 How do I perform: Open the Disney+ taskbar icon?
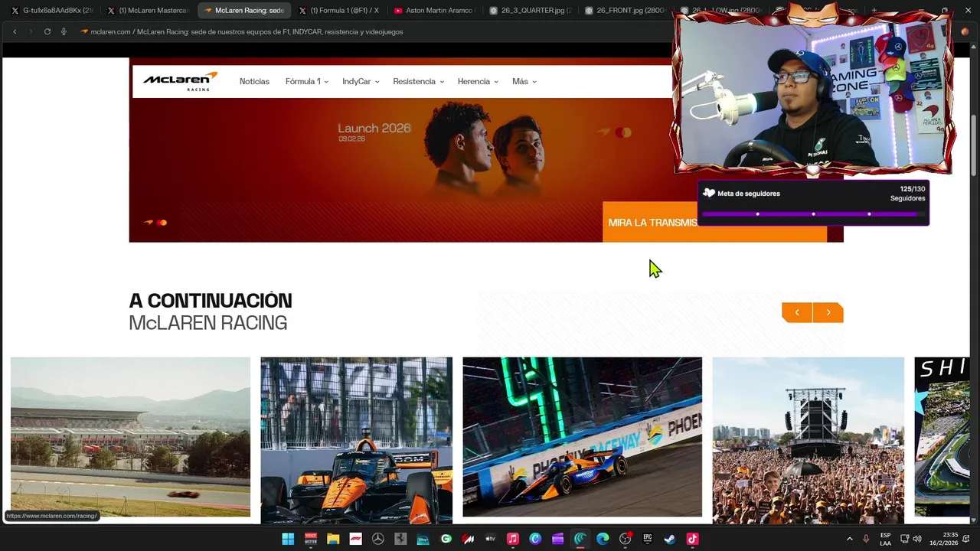point(423,539)
